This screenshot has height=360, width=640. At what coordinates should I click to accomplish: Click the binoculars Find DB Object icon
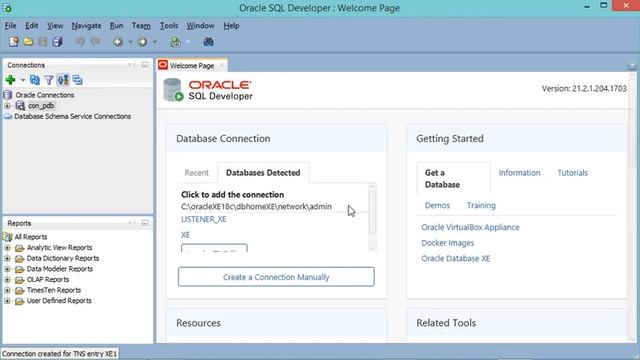pos(209,42)
